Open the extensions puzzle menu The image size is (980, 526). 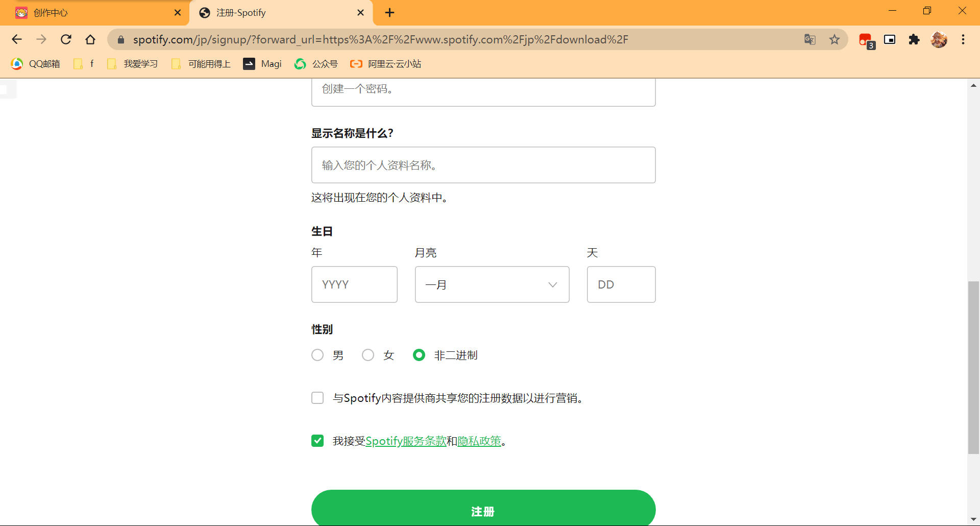[914, 39]
